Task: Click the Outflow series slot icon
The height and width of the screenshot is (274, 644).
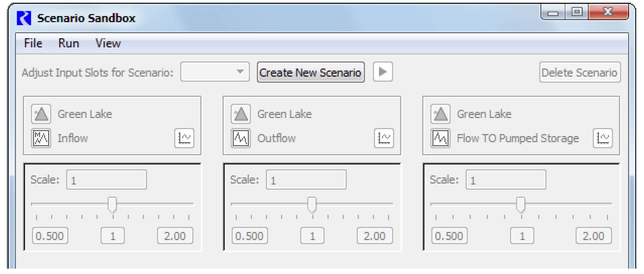Action: point(241,138)
